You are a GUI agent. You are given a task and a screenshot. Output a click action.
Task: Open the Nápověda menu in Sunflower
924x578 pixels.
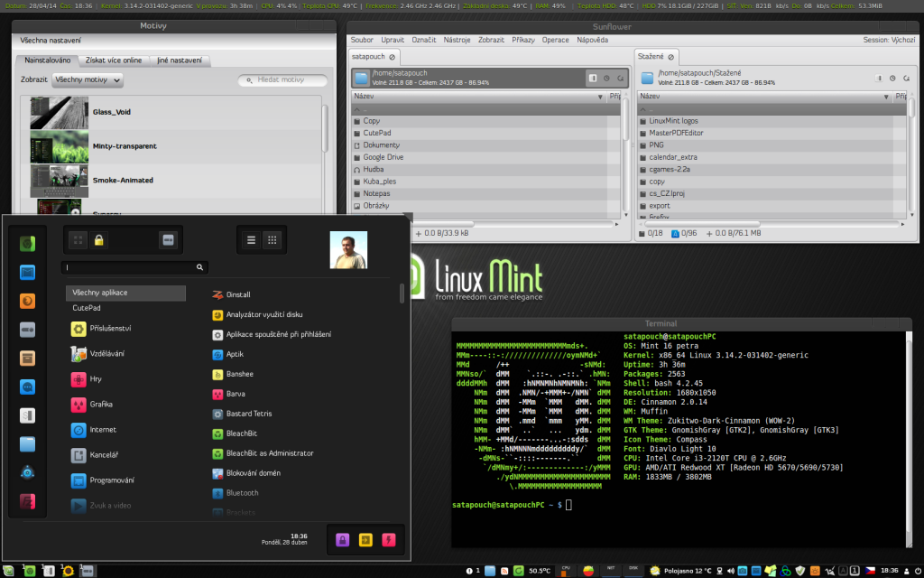592,40
